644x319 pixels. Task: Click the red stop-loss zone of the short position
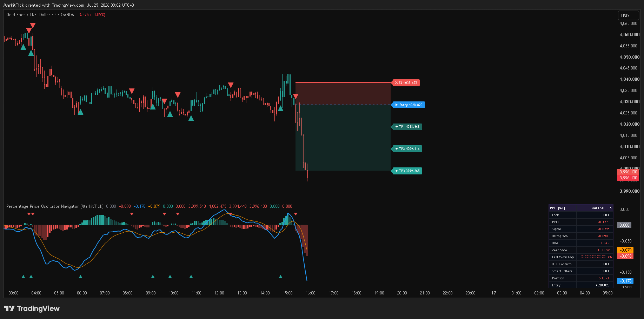pyautogui.click(x=343, y=94)
